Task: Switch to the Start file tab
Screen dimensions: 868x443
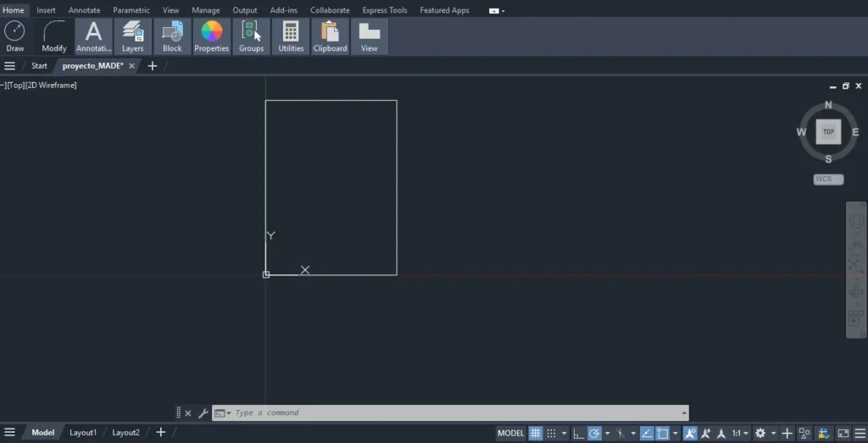Action: (x=39, y=66)
